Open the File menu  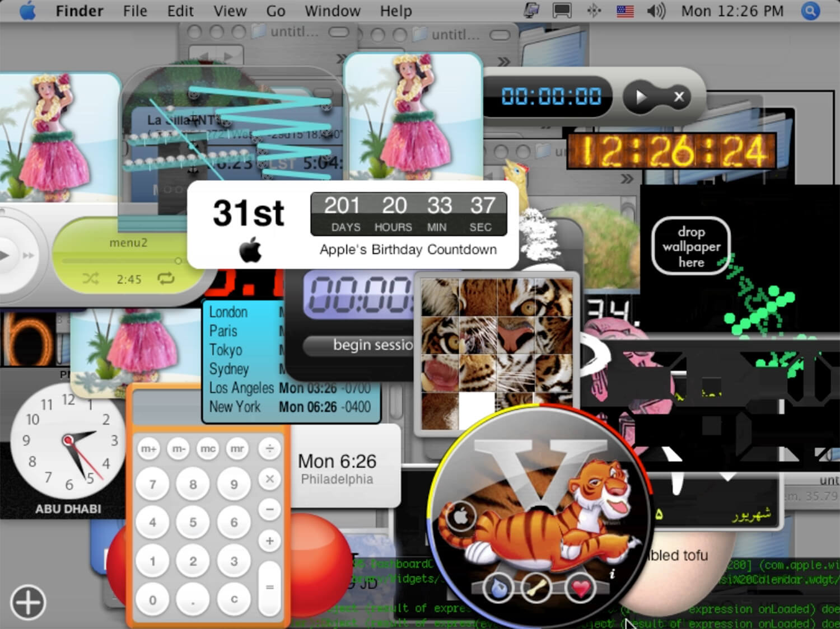[x=135, y=11]
